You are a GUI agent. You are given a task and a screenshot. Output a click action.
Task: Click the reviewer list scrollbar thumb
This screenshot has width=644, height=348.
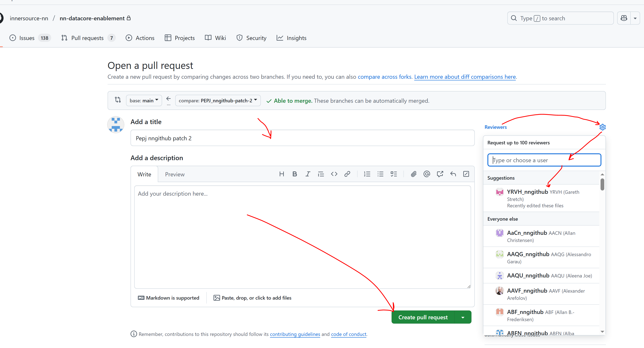(602, 185)
